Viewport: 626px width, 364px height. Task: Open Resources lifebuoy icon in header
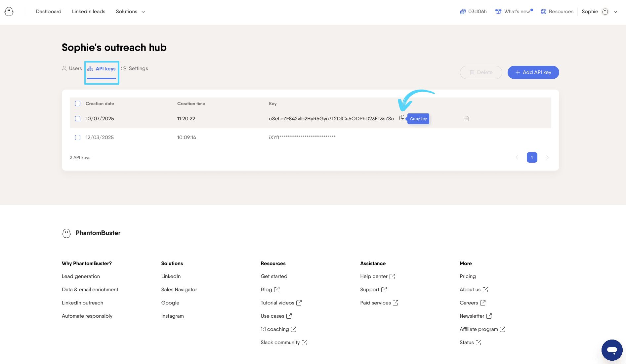pos(543,12)
